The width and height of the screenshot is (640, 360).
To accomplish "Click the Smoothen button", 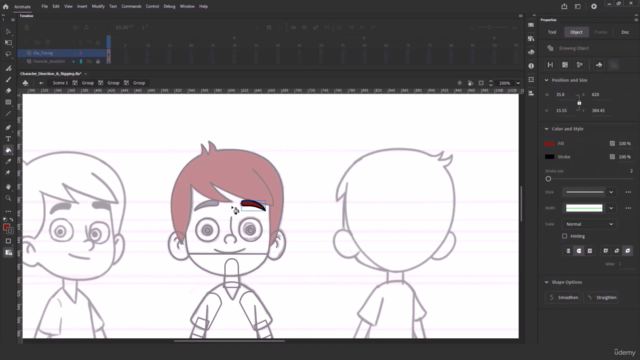I will click(x=563, y=298).
